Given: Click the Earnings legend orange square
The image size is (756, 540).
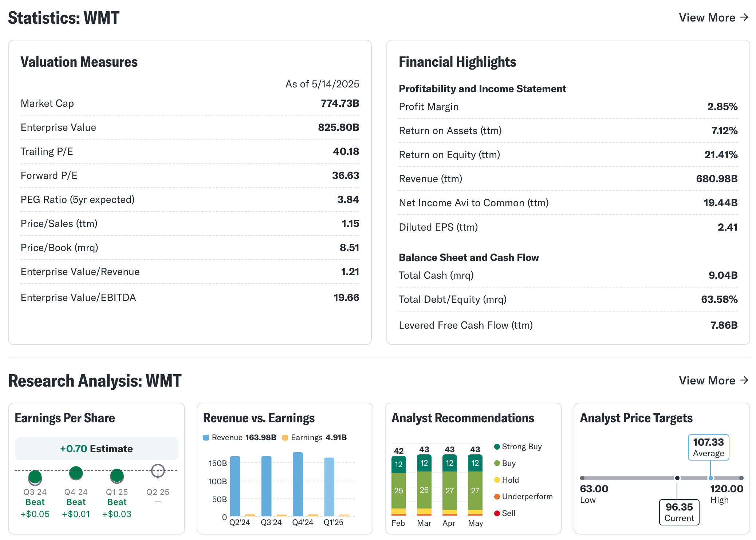Looking at the screenshot, I should pos(285,438).
